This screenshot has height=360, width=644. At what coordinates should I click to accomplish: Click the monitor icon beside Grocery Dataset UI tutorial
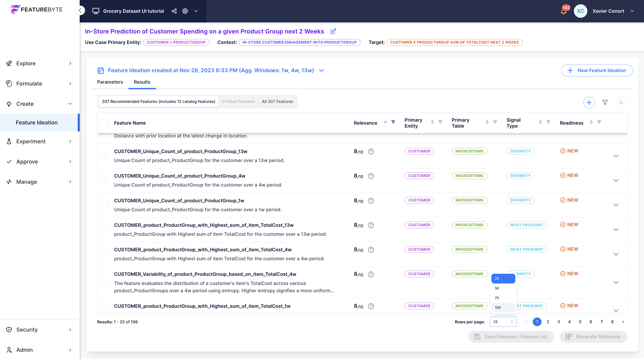(x=96, y=11)
